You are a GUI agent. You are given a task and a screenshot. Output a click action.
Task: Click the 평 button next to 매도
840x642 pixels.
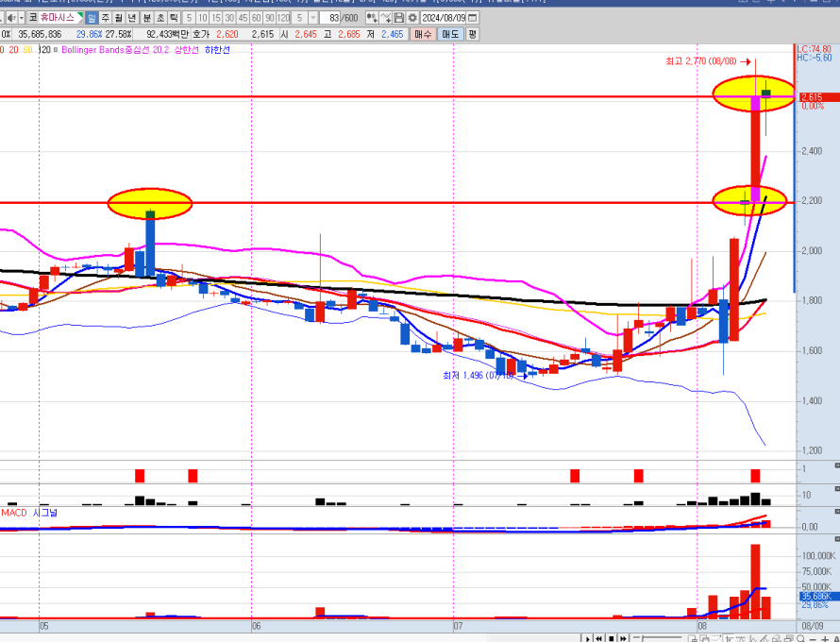(472, 34)
